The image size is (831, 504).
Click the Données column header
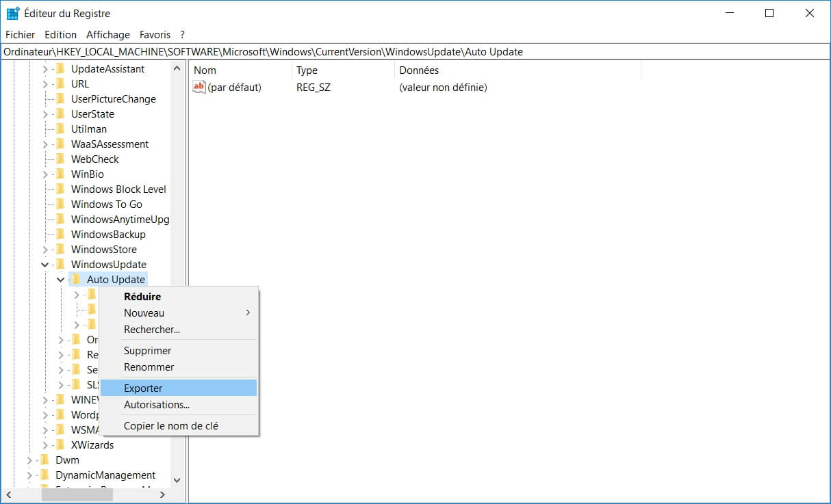[x=518, y=70]
